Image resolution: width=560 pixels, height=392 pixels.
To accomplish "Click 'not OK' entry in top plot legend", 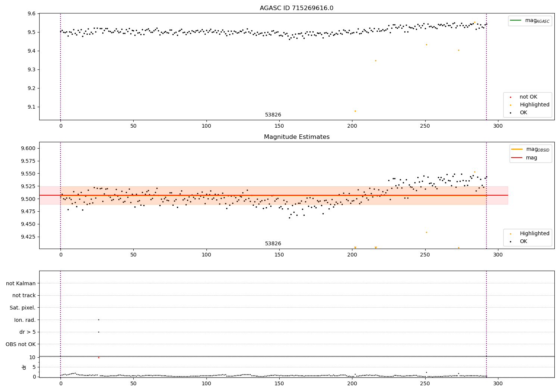I will [528, 97].
